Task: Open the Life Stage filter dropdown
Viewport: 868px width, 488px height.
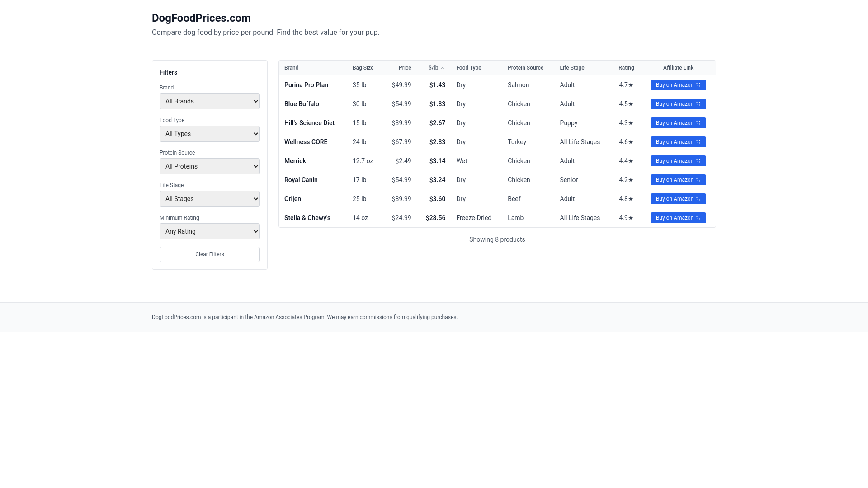Action: click(x=210, y=199)
